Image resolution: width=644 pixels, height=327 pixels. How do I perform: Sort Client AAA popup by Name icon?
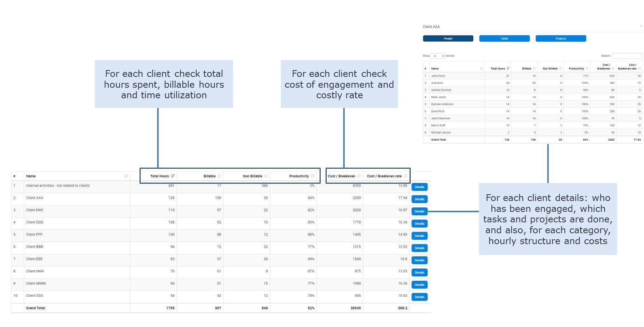tap(482, 69)
